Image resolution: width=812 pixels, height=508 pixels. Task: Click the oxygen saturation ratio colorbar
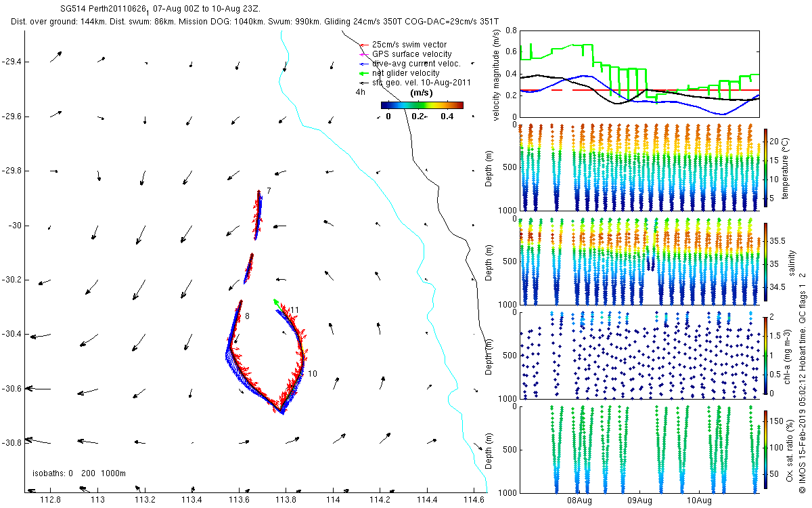pos(766,450)
